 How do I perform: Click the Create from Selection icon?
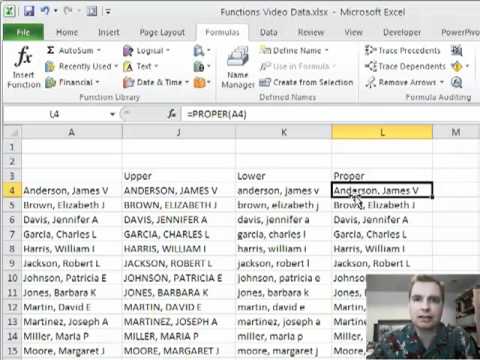(265, 82)
